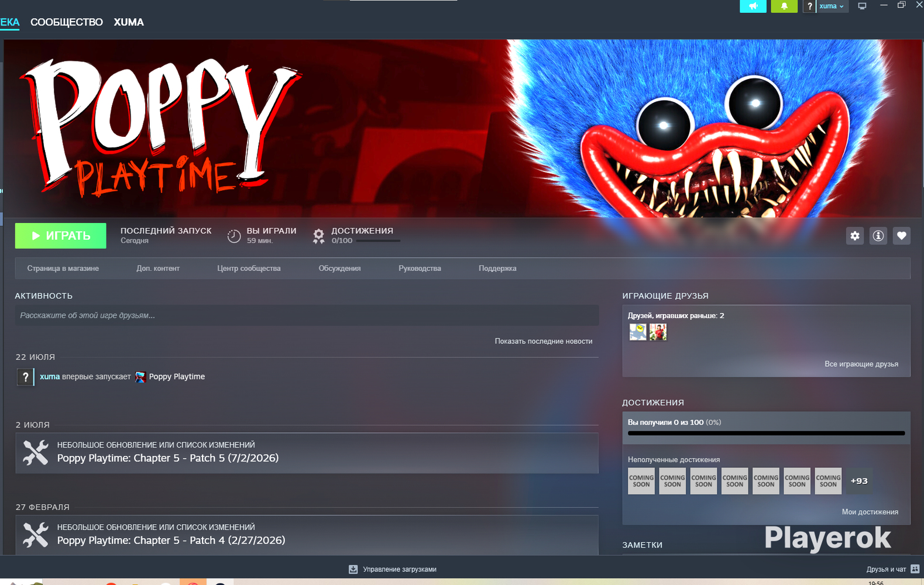Open Мои достижения link

870,512
